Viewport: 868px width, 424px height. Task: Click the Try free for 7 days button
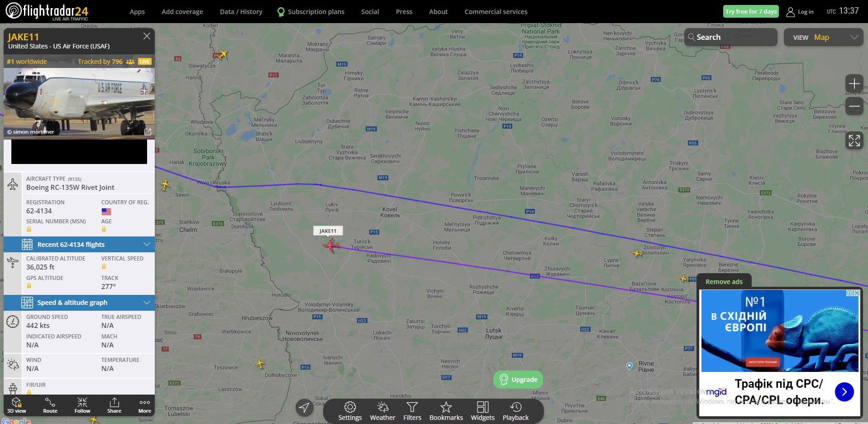pyautogui.click(x=750, y=11)
